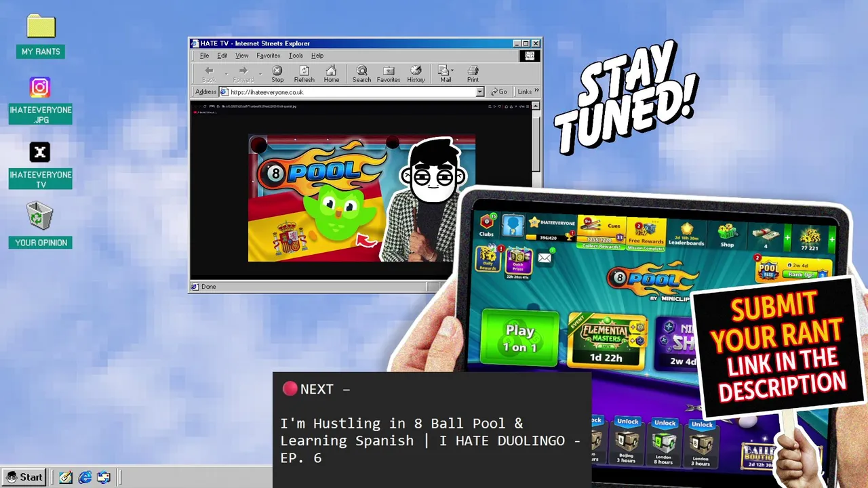Click the Start button on taskbar
The image size is (868, 488).
click(x=24, y=477)
